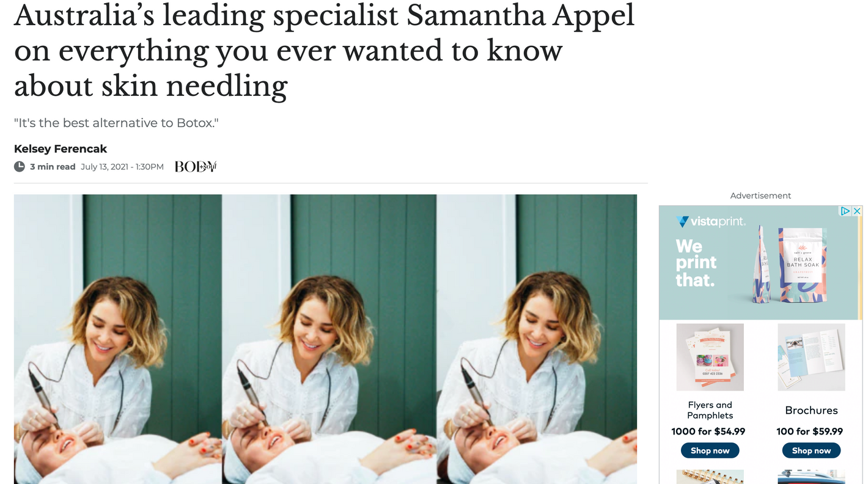Click the clock icon beside 3 min read
This screenshot has width=868, height=484.
pos(20,166)
